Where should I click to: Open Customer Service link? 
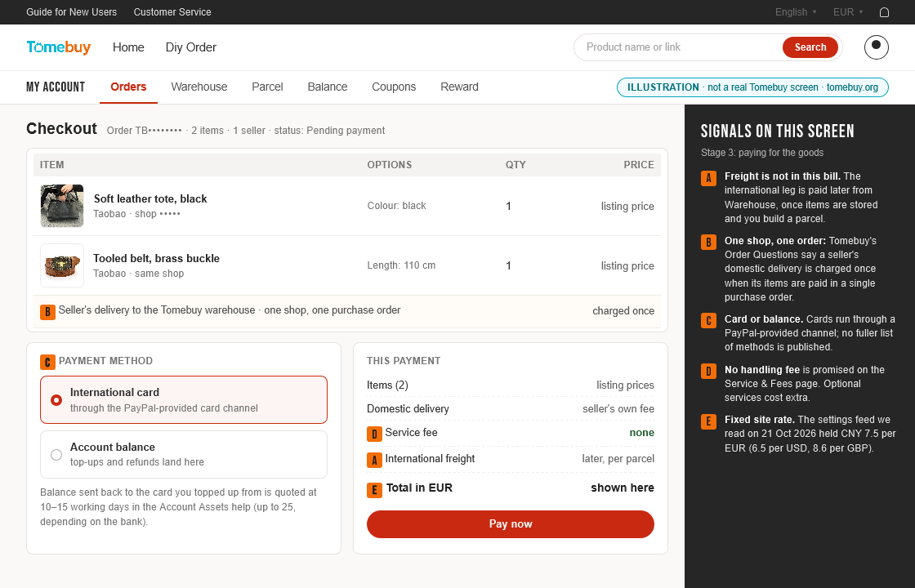172,12
